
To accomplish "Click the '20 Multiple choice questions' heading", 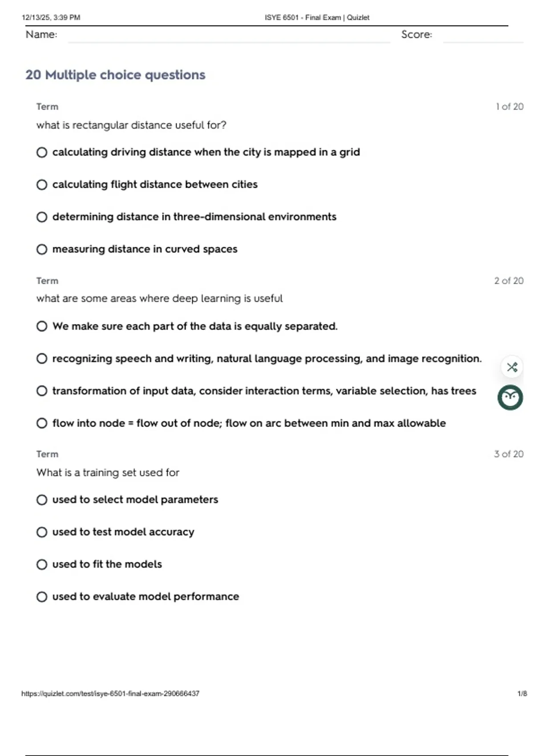I will tap(115, 75).
